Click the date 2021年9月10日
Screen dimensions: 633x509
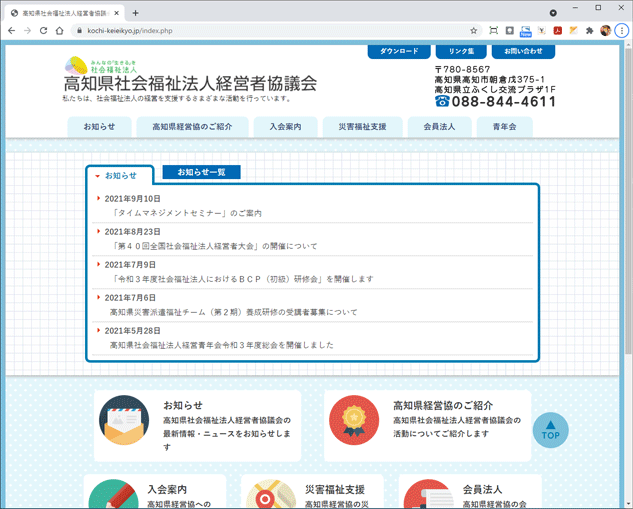[132, 199]
